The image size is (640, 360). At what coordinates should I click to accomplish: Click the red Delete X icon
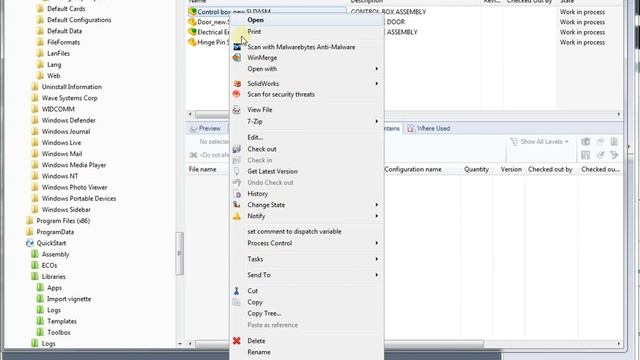(x=237, y=340)
